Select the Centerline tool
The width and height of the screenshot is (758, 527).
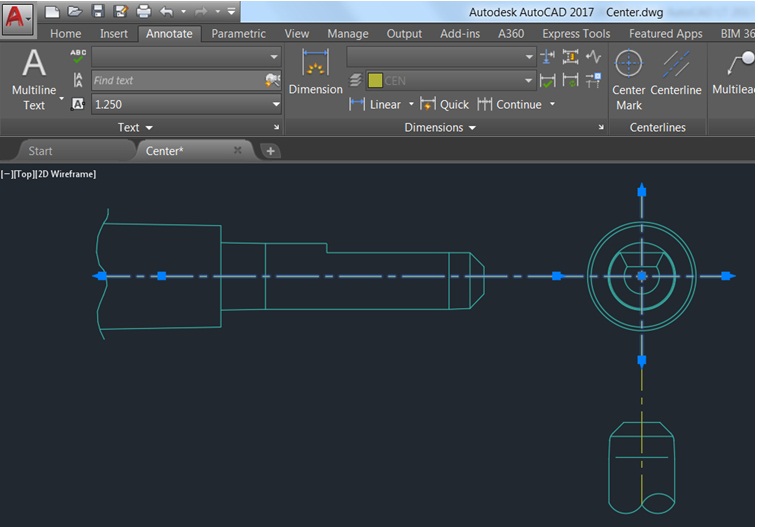click(676, 74)
